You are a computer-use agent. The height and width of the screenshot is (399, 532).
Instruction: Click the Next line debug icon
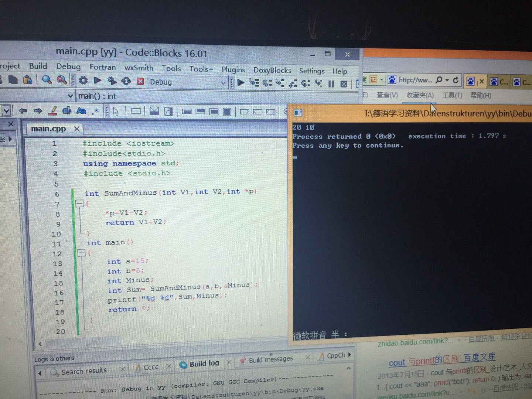point(267,83)
